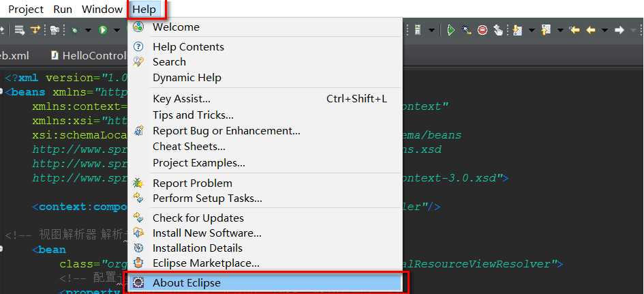Click the "context-3.0.xsd" text in editor
Screen dimensions: 644x294
[449, 178]
